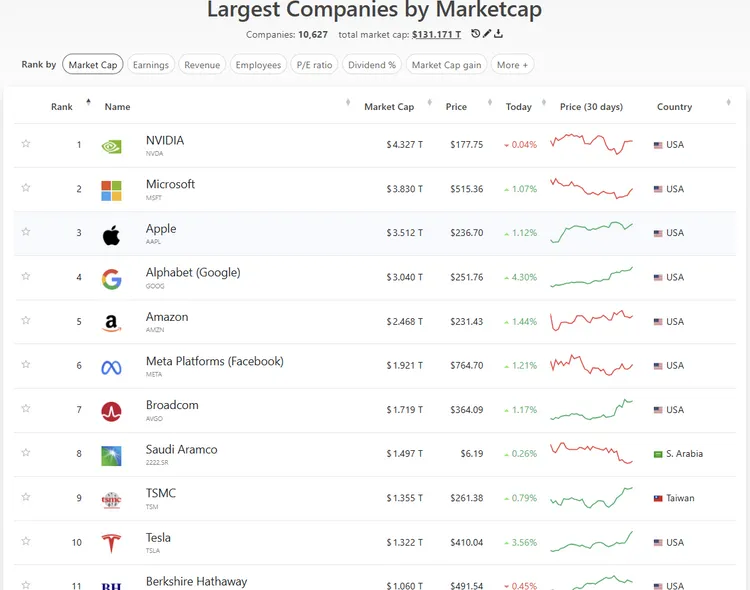This screenshot has width=750, height=590.
Task: Rank companies by Market Cap gain
Action: pos(446,65)
